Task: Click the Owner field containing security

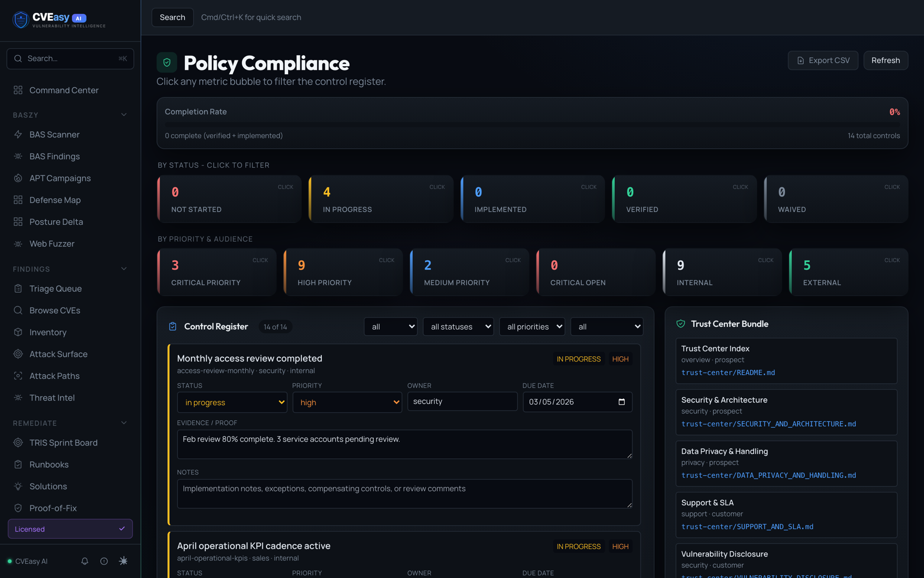Action: point(462,401)
